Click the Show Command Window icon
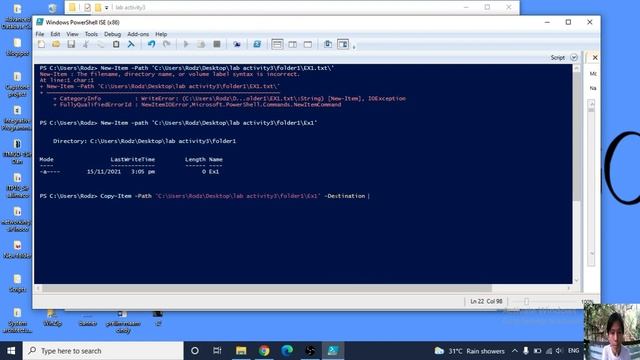 pos(328,44)
